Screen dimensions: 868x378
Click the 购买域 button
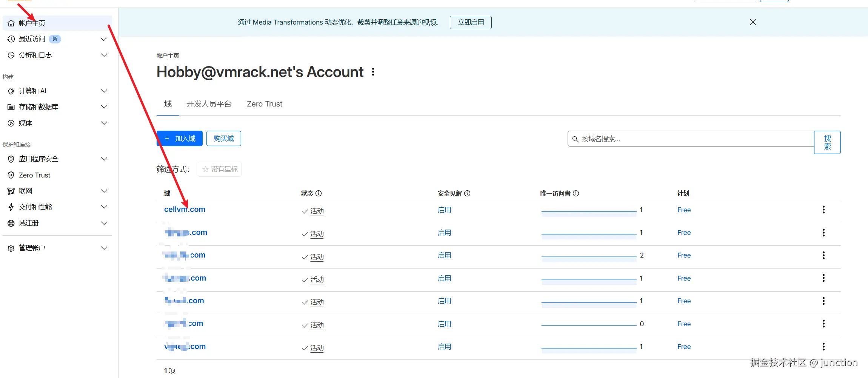point(224,139)
